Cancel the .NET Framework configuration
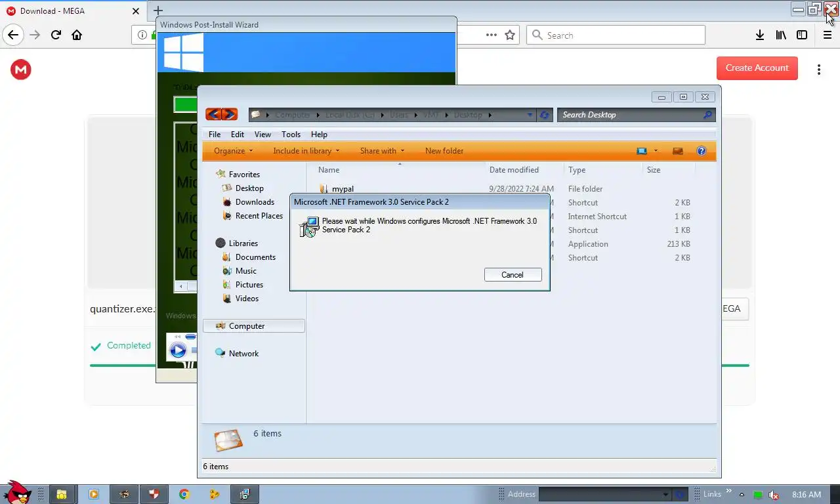 pos(513,275)
